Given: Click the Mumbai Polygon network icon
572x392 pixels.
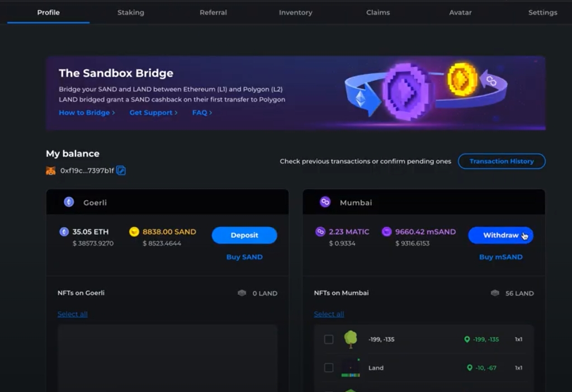Looking at the screenshot, I should [x=325, y=202].
